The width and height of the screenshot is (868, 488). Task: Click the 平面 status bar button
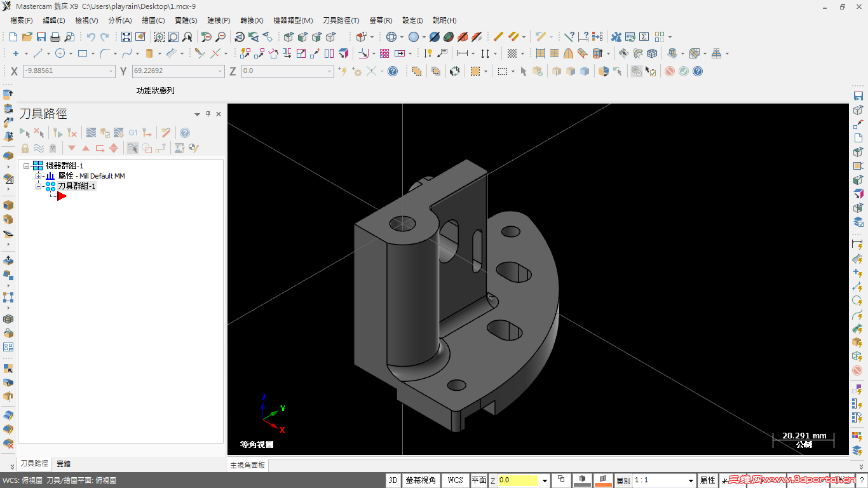click(x=478, y=480)
